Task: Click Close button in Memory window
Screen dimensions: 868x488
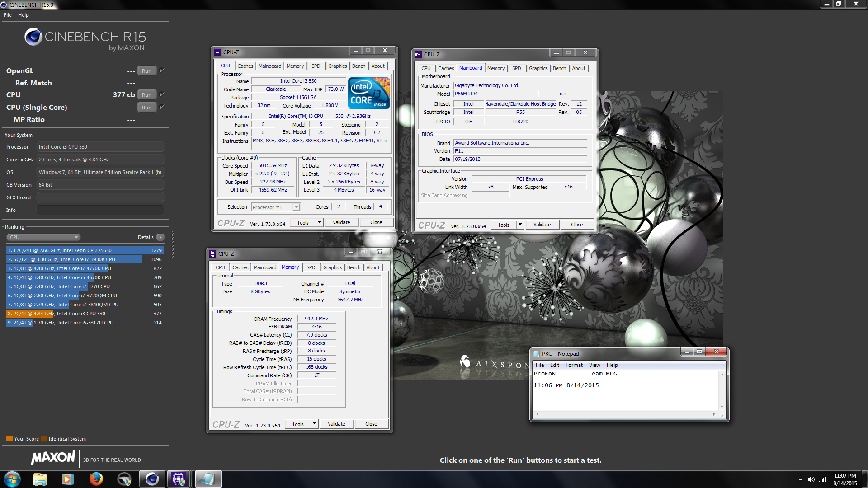Action: click(371, 424)
